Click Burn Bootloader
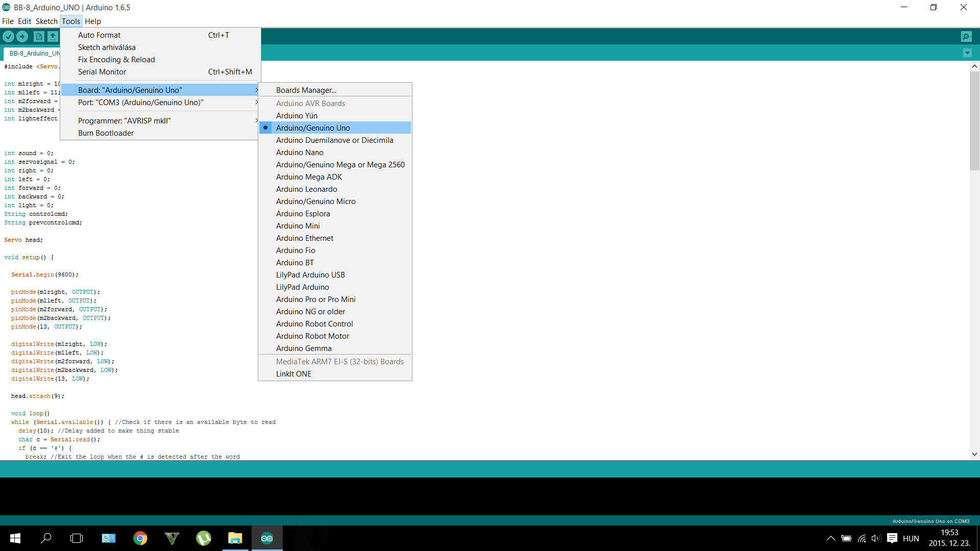 (106, 133)
